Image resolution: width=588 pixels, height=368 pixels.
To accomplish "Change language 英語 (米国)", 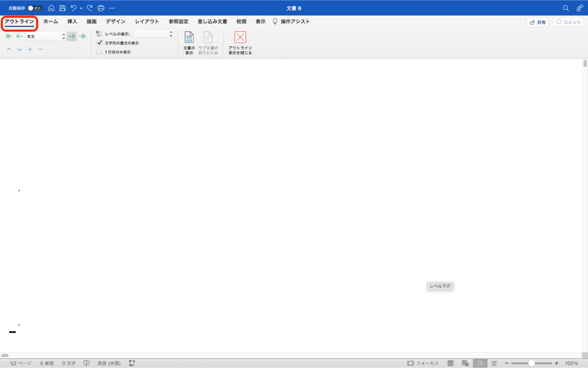I will (109, 363).
